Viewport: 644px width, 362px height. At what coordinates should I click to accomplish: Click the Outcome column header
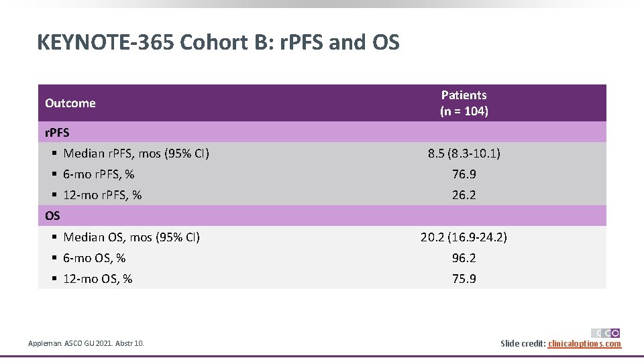[70, 103]
